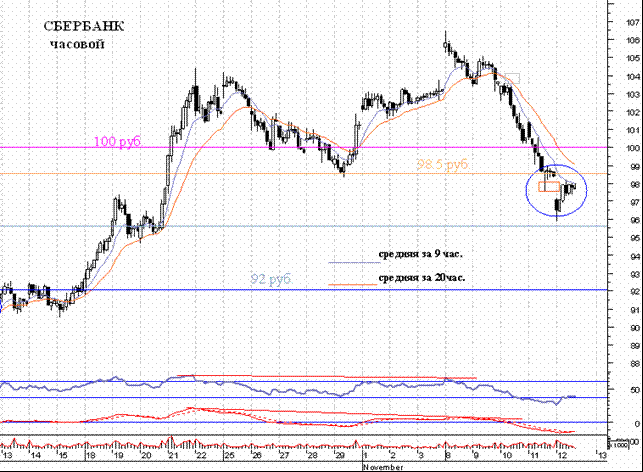Click the 50 oscillator axis value
643x472 pixels.
635,390
